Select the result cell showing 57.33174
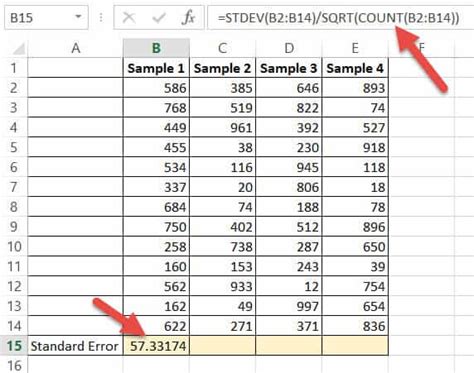 click(156, 346)
